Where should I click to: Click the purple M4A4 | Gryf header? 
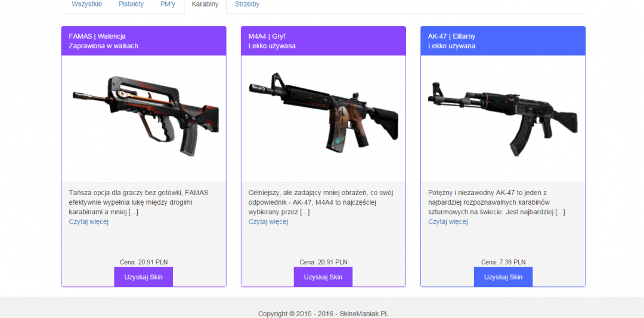tap(323, 41)
